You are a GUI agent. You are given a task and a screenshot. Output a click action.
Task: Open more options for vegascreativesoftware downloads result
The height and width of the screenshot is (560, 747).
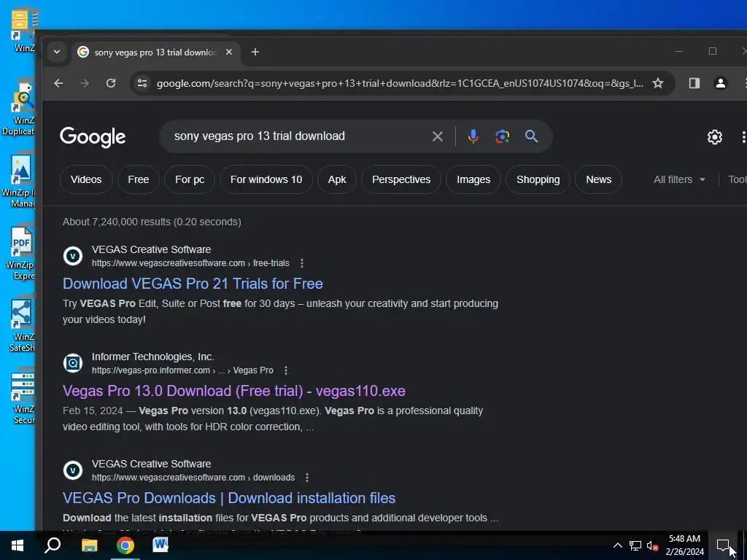coord(307,478)
